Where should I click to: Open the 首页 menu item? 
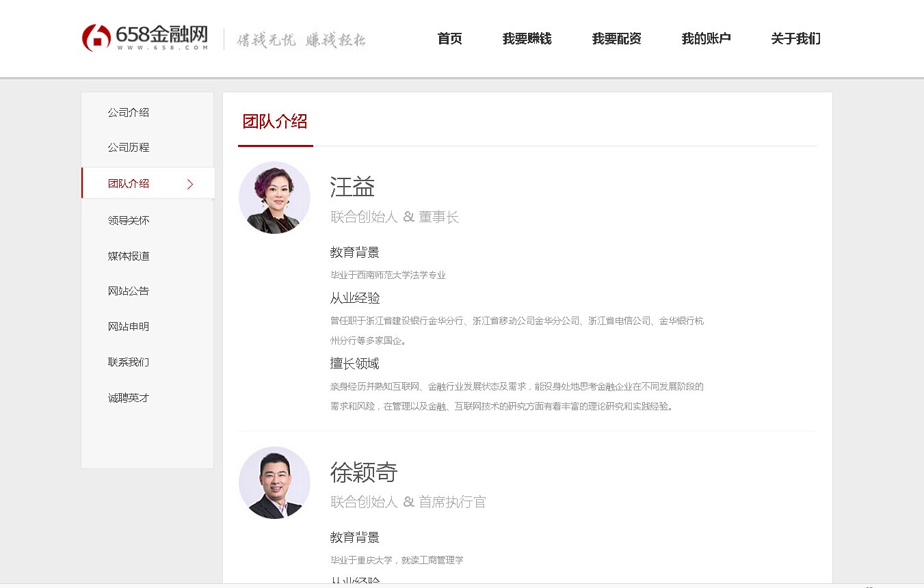coord(449,39)
